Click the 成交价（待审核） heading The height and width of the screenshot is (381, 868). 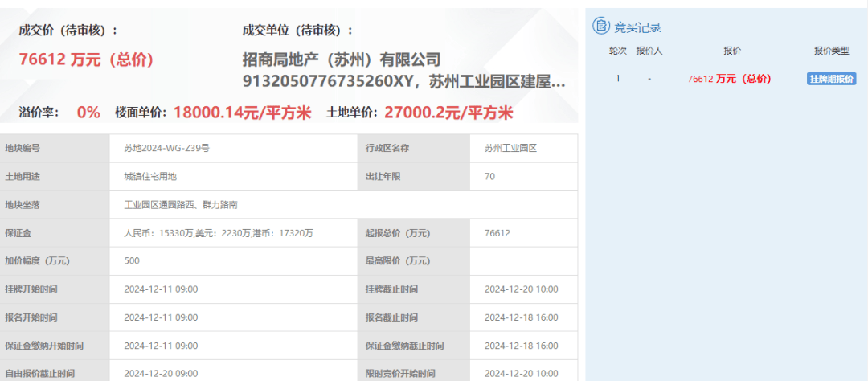(x=68, y=31)
